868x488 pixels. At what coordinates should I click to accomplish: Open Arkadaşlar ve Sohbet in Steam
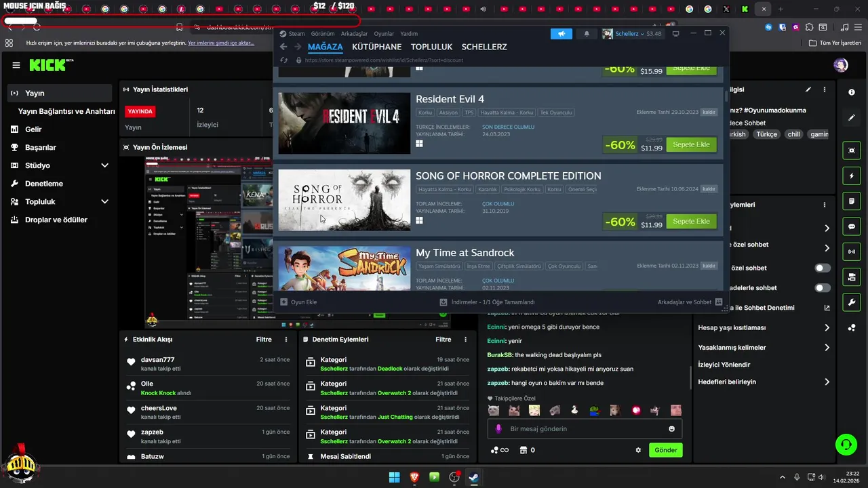690,302
